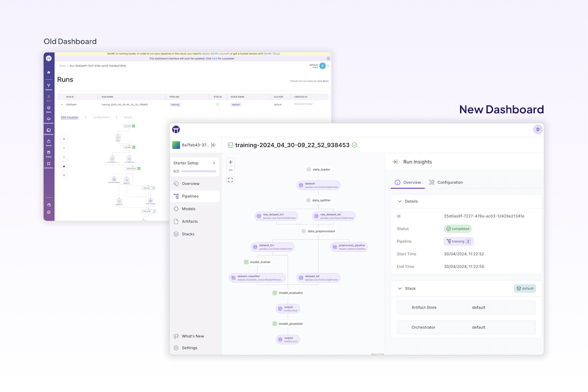Collapse the Details section
This screenshot has height=392, width=588.
(399, 201)
